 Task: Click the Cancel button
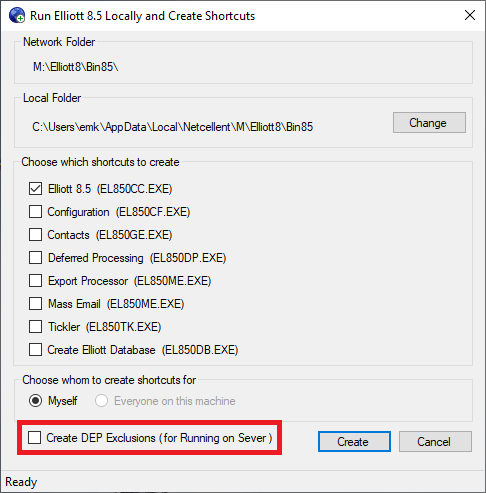[x=435, y=442]
